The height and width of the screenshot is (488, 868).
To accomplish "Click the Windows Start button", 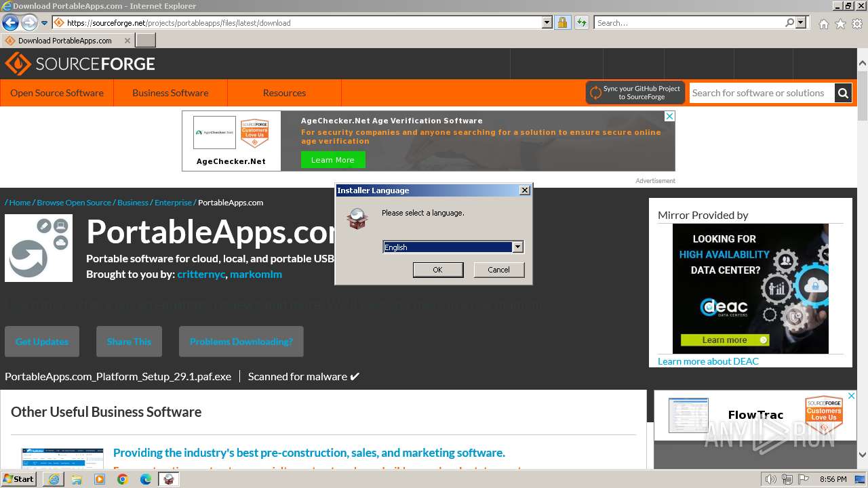I will coord(19,479).
